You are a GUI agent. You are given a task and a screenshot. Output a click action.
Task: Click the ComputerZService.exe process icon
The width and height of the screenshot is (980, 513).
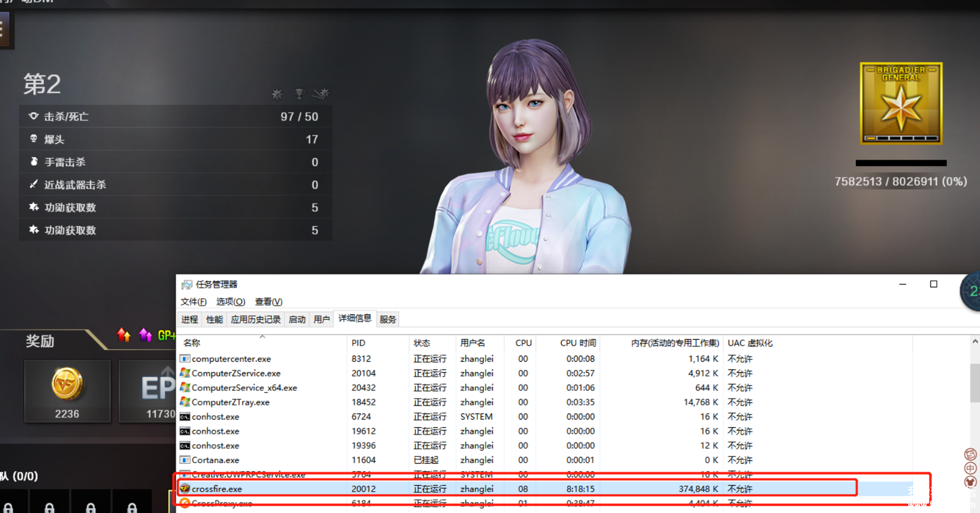(x=185, y=373)
